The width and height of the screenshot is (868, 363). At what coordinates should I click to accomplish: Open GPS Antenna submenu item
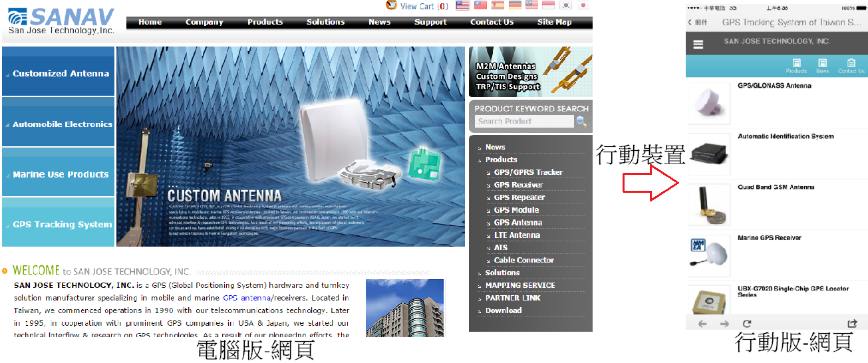tap(517, 223)
